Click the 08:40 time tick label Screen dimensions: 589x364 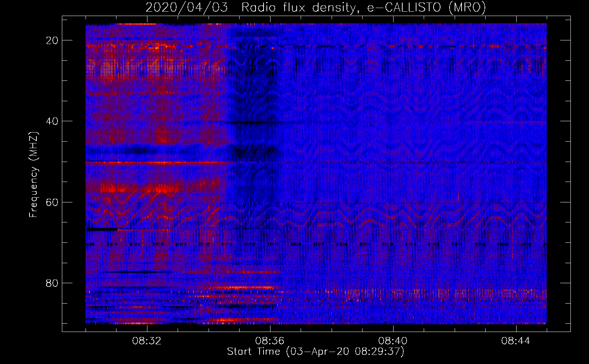pos(393,341)
